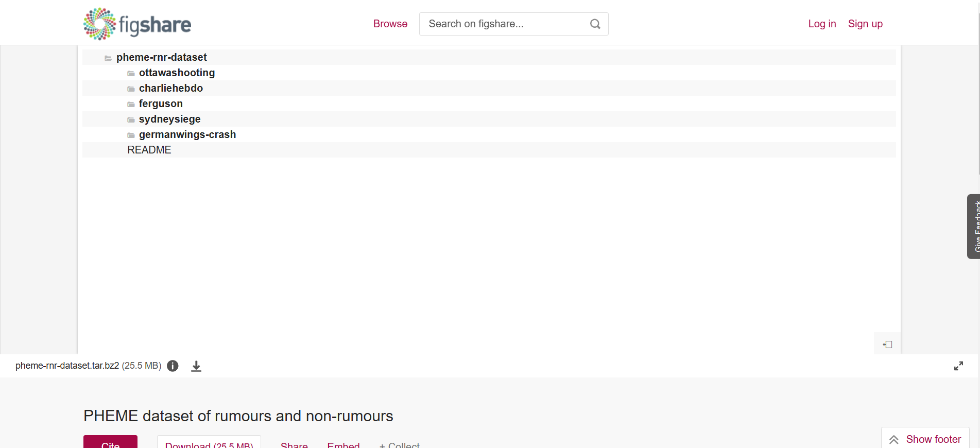The height and width of the screenshot is (448, 980).
Task: Open the figshare logo home link
Action: pos(137,24)
